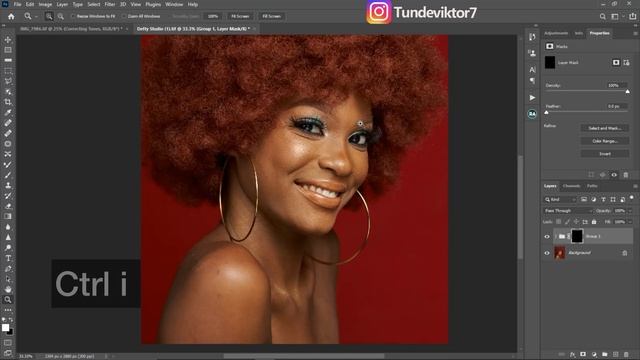640x360 pixels.
Task: Open Pass Through blend mode dropdown
Action: [568, 211]
